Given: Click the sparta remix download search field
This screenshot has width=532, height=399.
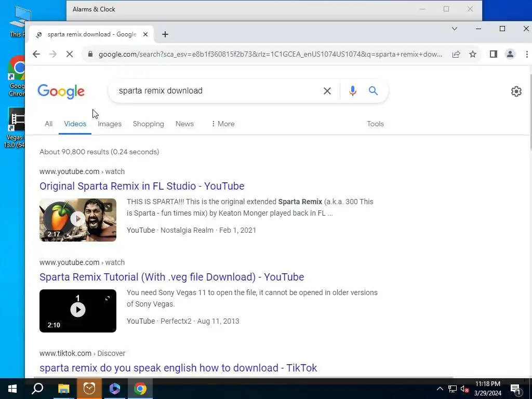Looking at the screenshot, I should point(217,91).
